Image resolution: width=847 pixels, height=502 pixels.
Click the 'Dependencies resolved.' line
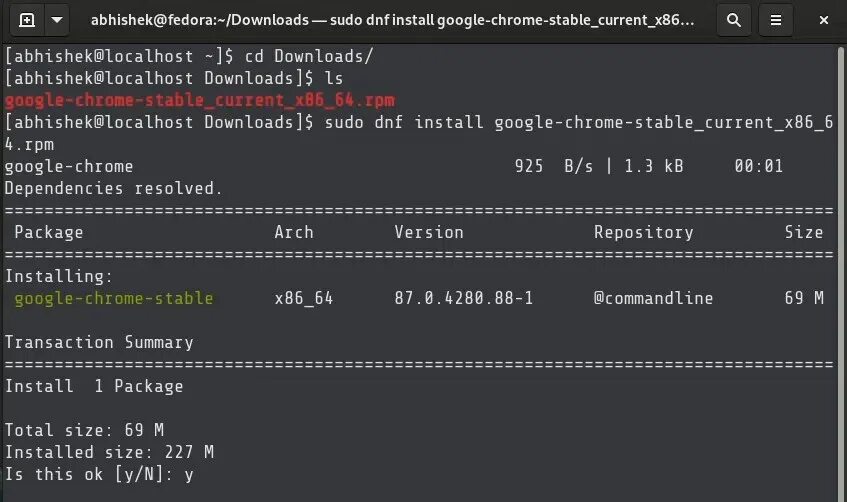click(113, 189)
